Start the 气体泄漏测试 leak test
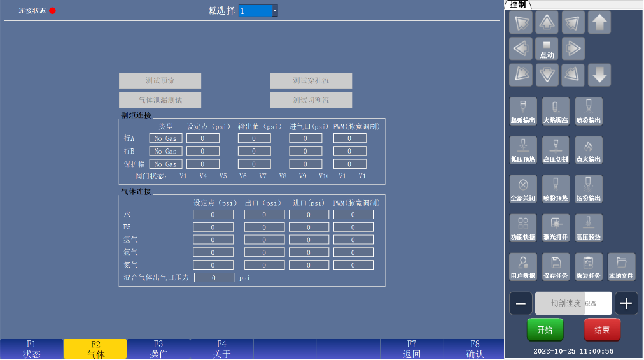The width and height of the screenshot is (644, 360). [160, 101]
